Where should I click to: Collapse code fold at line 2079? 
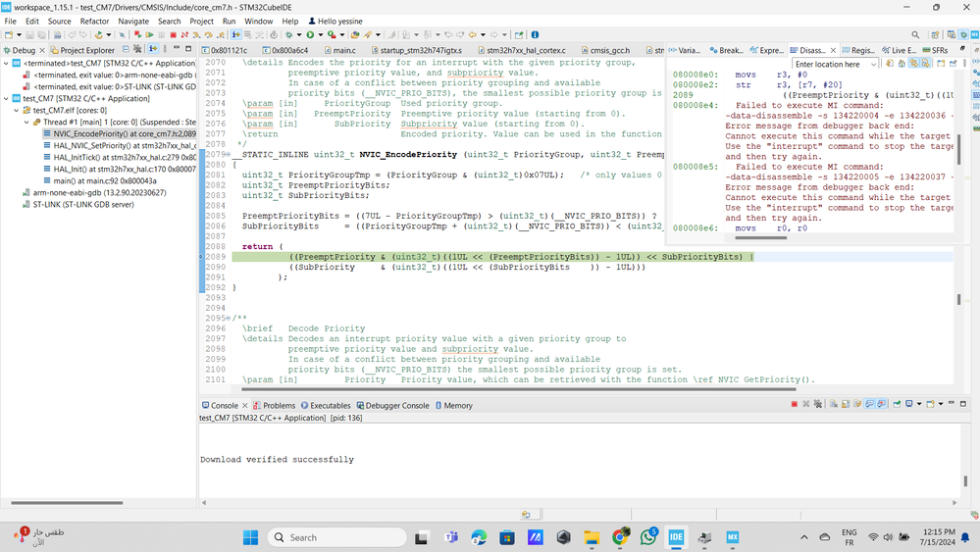[229, 154]
